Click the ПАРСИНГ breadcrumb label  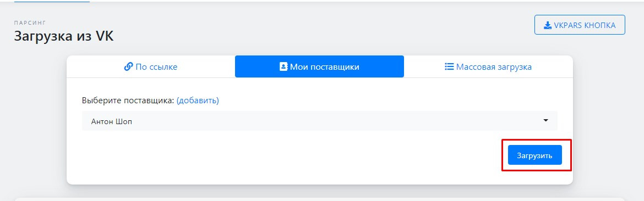pyautogui.click(x=30, y=23)
